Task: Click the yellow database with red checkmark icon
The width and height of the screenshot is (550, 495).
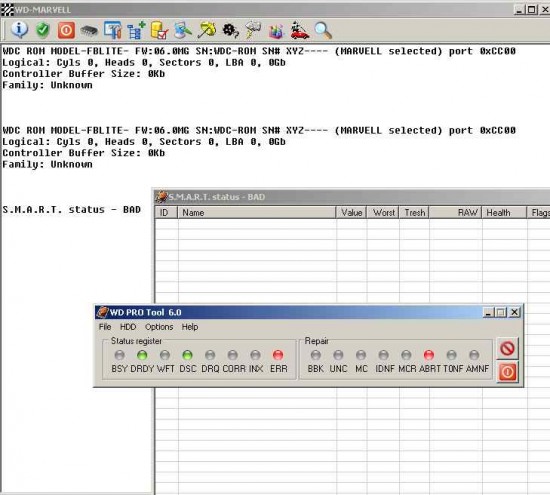Action: coord(159,30)
